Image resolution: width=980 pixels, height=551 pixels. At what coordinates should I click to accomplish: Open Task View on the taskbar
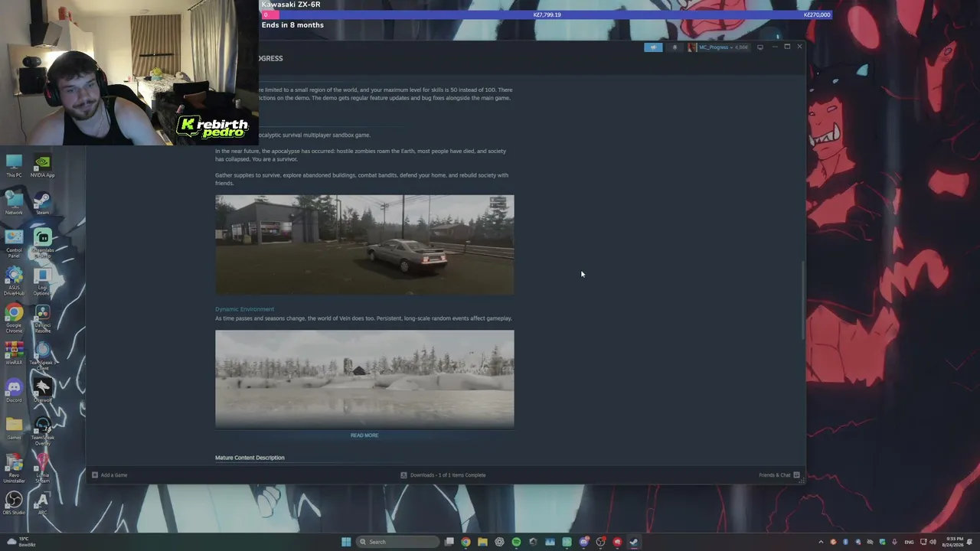(x=449, y=542)
